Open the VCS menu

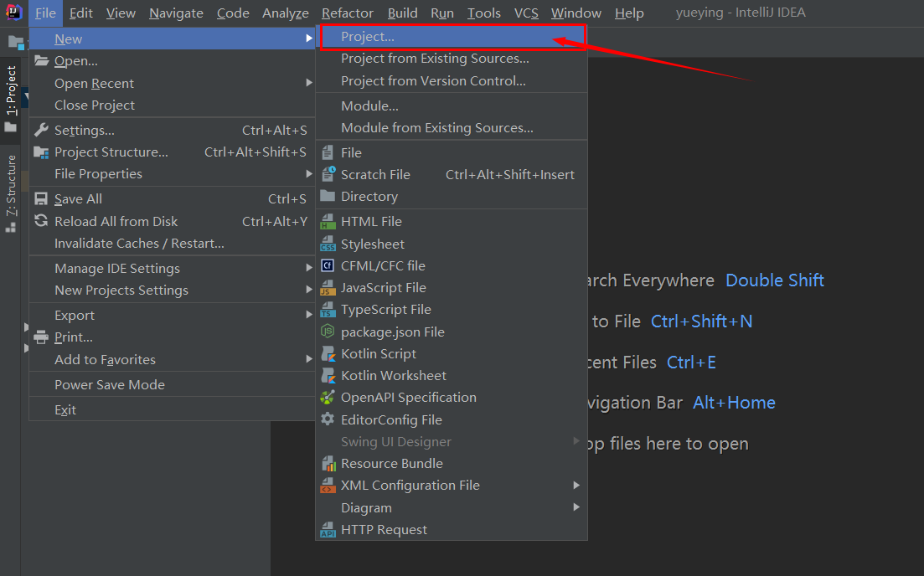tap(526, 13)
